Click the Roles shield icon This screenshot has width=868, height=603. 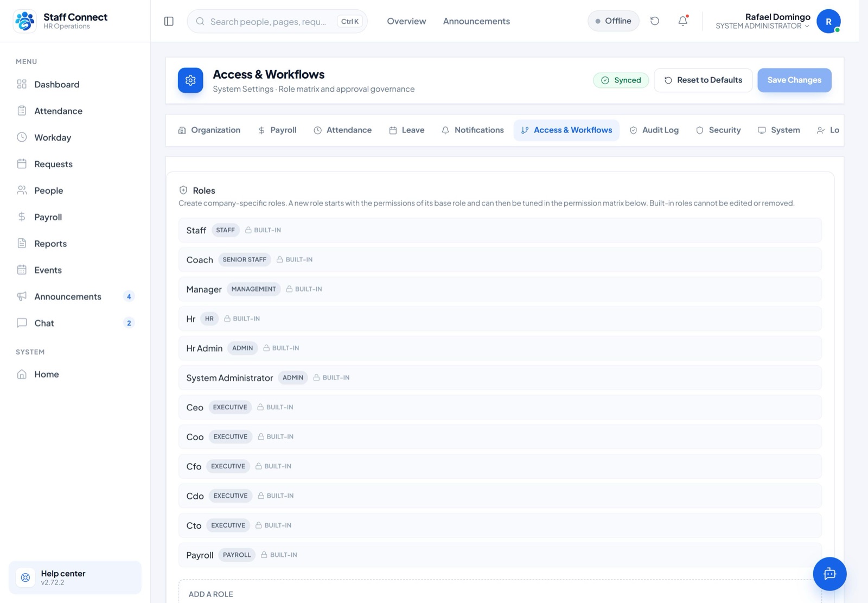coord(183,191)
